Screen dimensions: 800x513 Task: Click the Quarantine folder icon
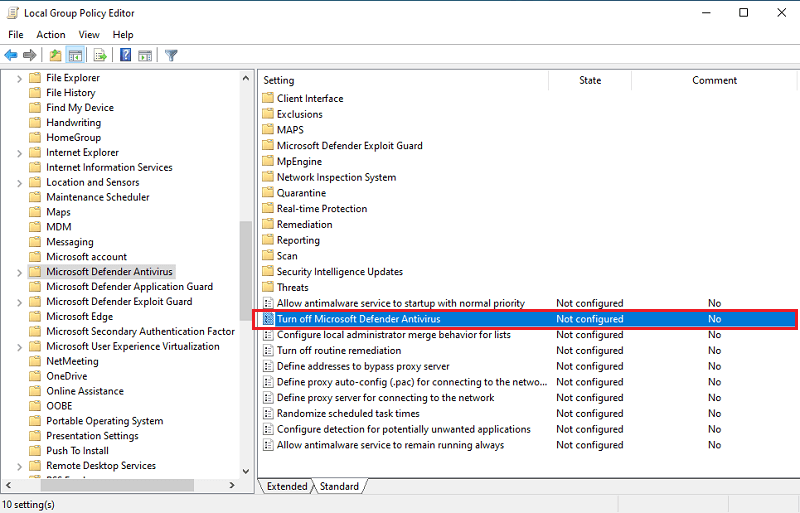tap(268, 192)
